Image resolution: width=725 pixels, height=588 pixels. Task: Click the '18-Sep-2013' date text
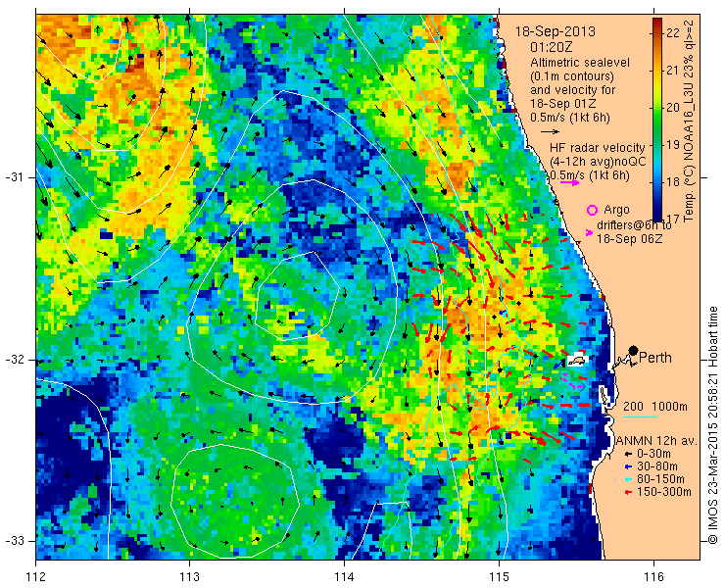(556, 32)
